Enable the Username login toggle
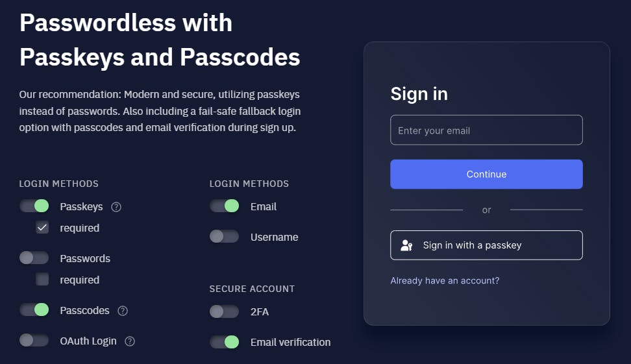This screenshot has width=631, height=364. coord(225,237)
